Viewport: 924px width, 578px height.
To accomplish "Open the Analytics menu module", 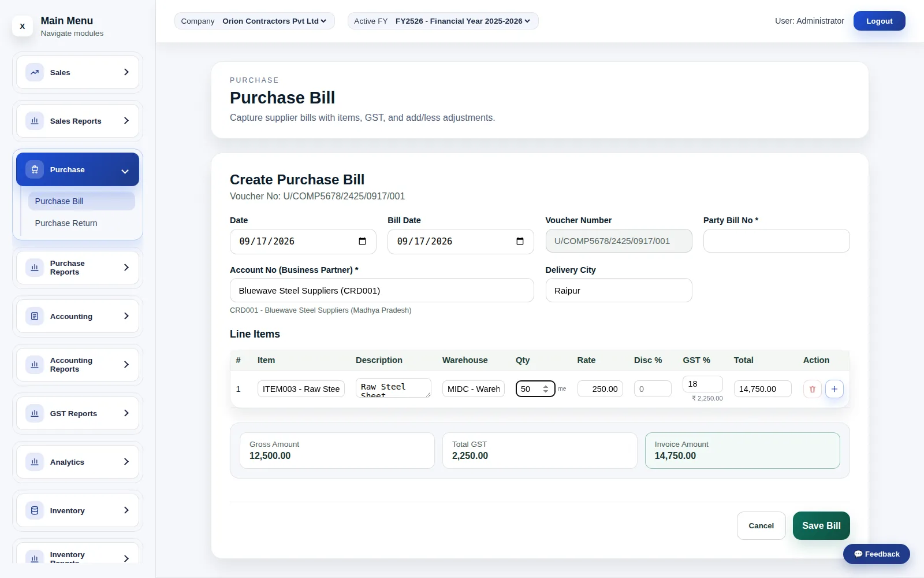I will [77, 462].
